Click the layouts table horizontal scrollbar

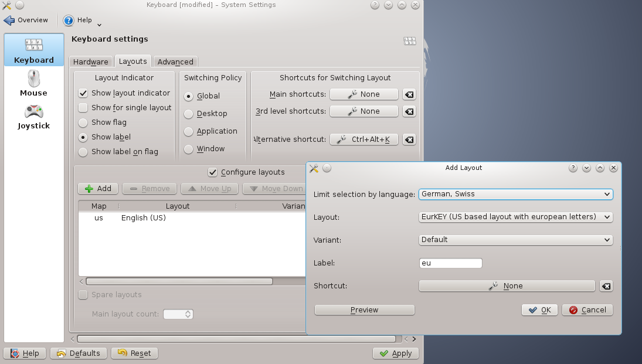179,282
